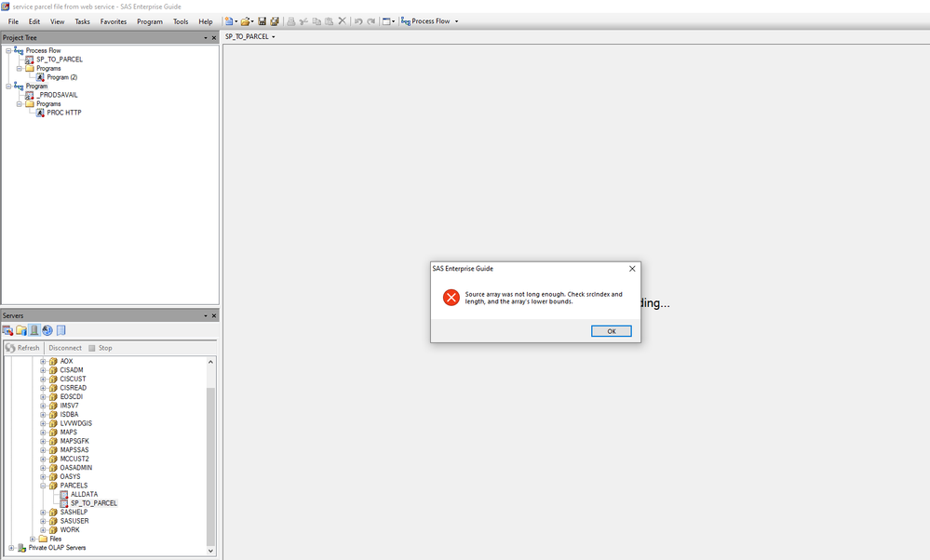Click the Save All toolbar icon
This screenshot has width=930, height=560.
click(274, 20)
